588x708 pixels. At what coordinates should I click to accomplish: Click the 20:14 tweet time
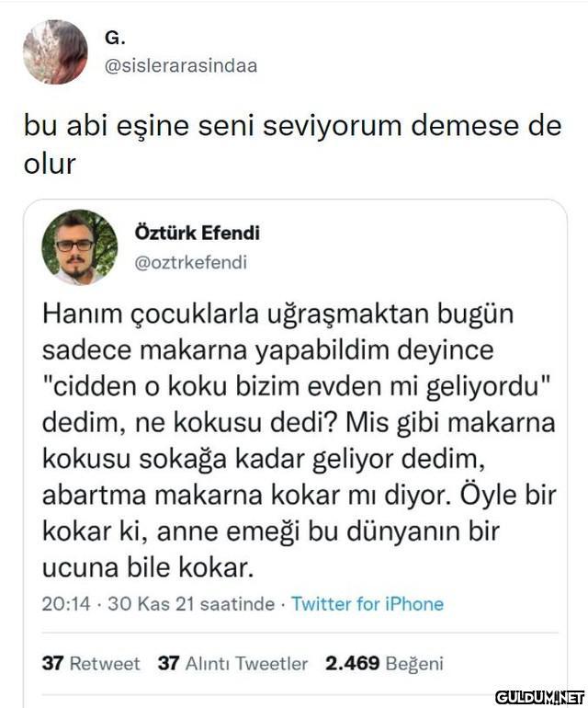point(66,604)
